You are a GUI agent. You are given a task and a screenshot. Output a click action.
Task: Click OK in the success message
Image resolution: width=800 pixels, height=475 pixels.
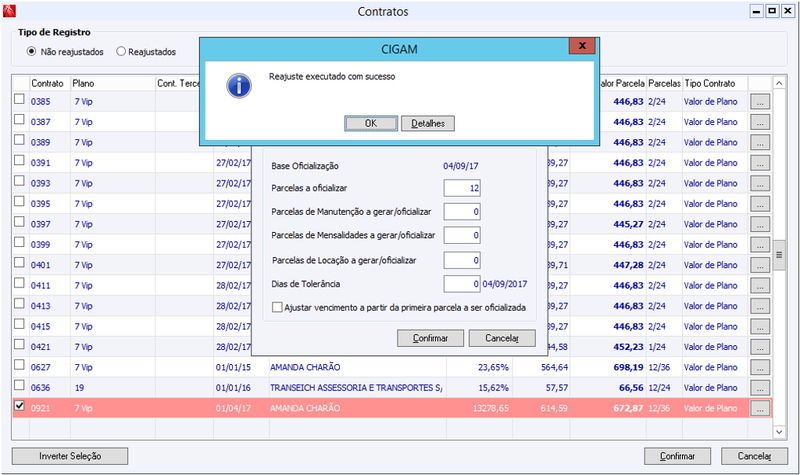pos(371,123)
